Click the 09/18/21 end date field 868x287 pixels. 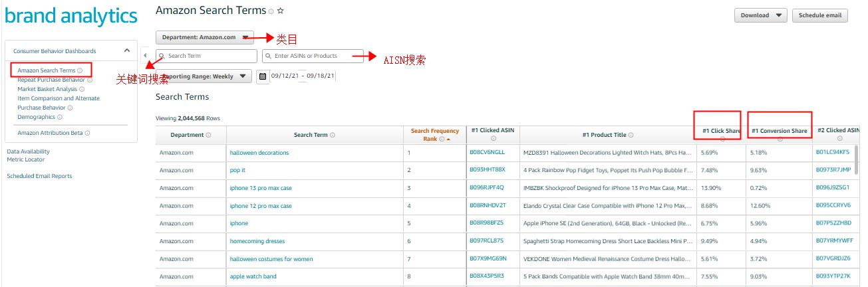(321, 76)
